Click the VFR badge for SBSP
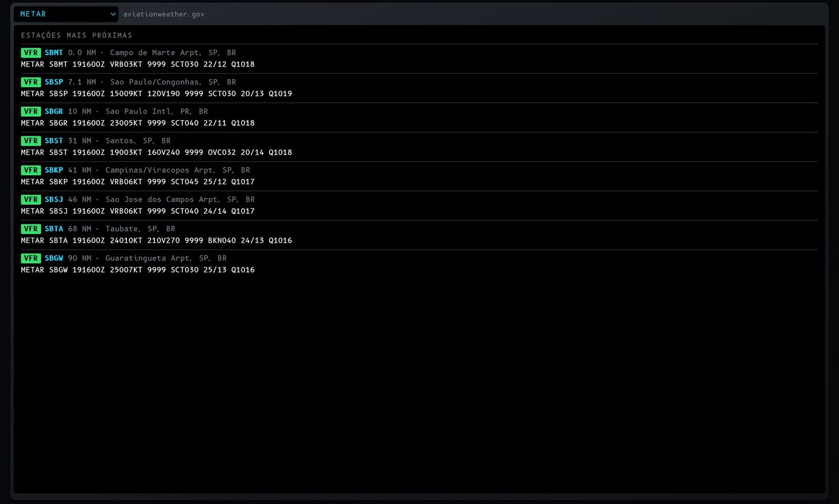The height and width of the screenshot is (504, 839). (x=31, y=82)
